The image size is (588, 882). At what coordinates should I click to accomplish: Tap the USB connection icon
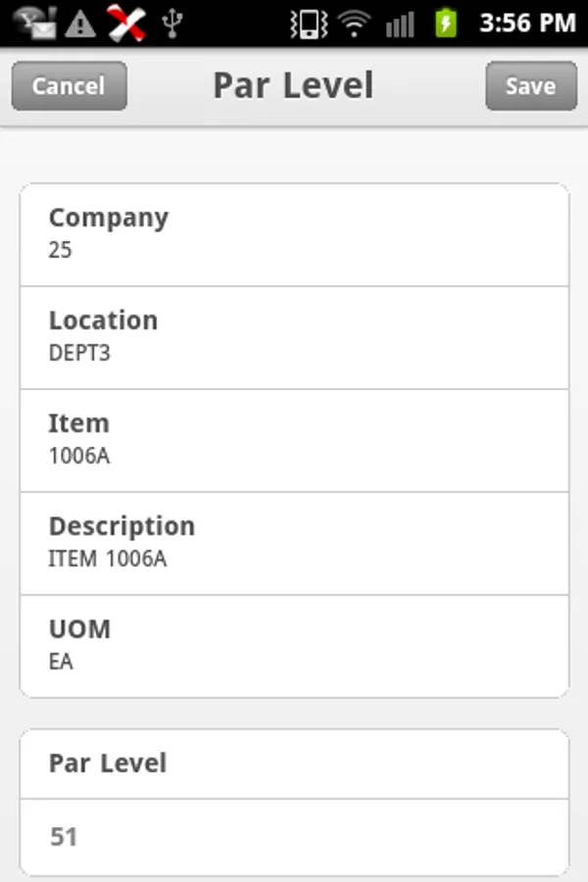tap(172, 24)
